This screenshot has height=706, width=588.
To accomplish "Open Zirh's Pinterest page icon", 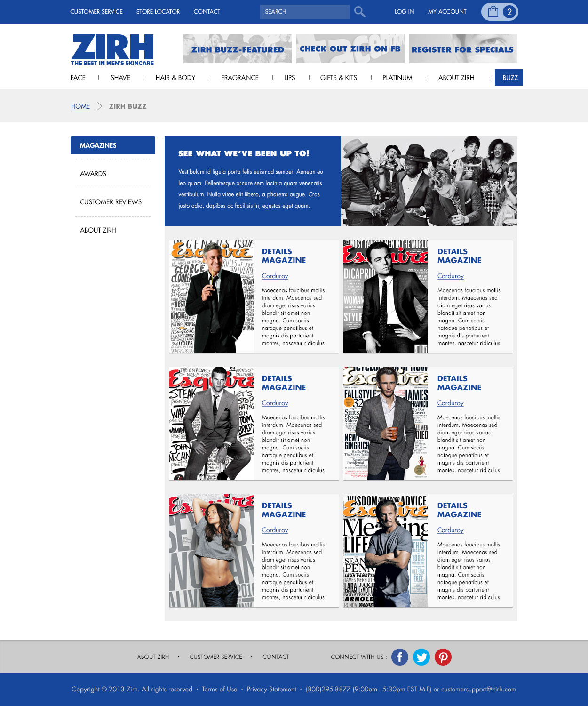I will pyautogui.click(x=443, y=657).
